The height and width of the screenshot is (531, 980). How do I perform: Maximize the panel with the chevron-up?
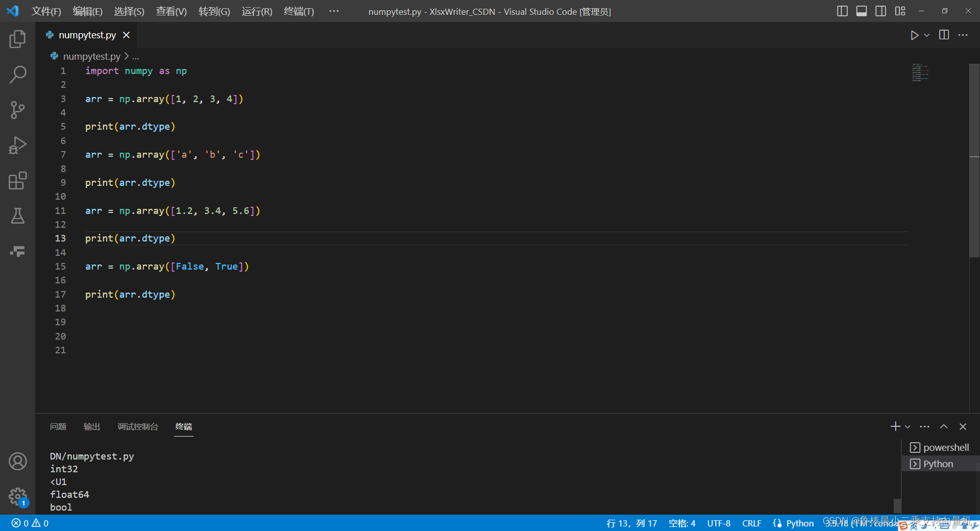[x=944, y=426]
